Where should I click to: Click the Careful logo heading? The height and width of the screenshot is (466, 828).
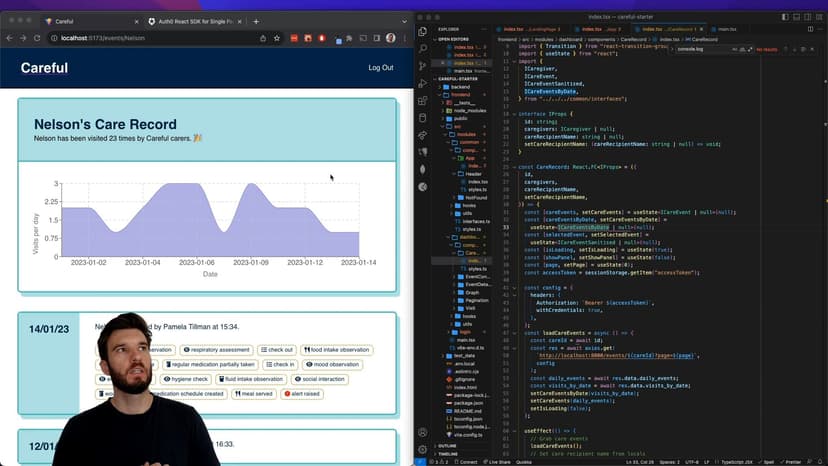tap(44, 68)
